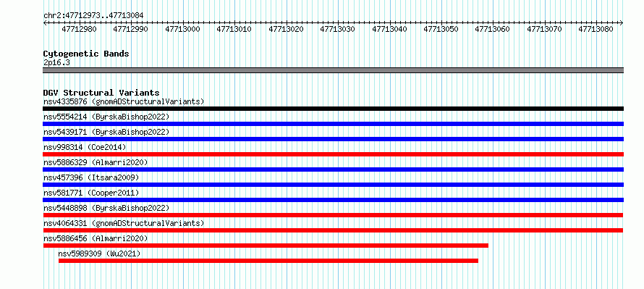Screen dimensions: 644x289
Task: Click ruler position 47713050
Action: (x=441, y=29)
